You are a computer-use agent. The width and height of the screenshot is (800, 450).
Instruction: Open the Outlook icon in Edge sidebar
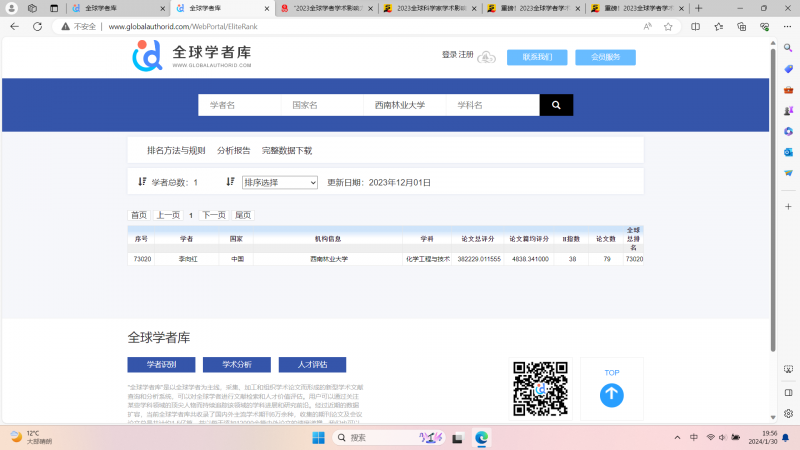pyautogui.click(x=788, y=151)
